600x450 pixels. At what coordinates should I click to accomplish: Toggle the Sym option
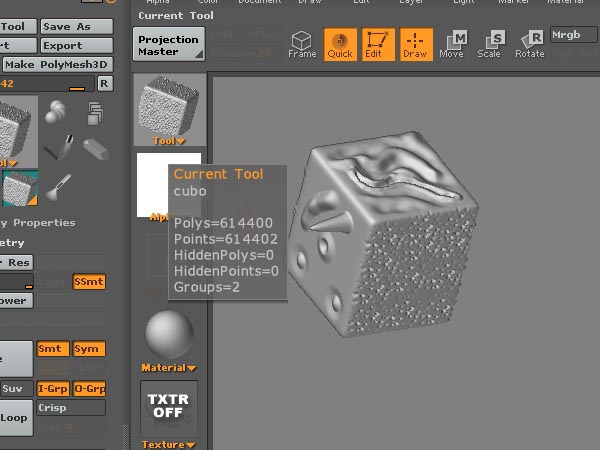coord(89,349)
